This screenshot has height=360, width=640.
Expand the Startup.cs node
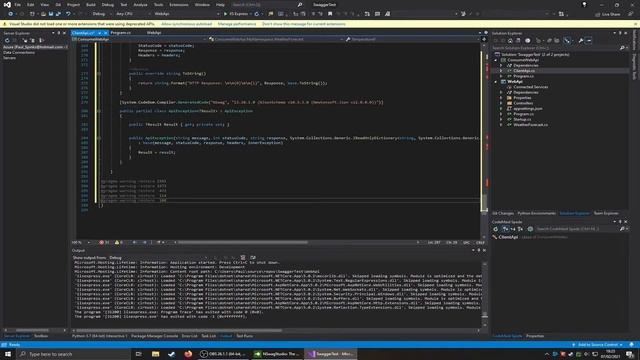pos(501,120)
